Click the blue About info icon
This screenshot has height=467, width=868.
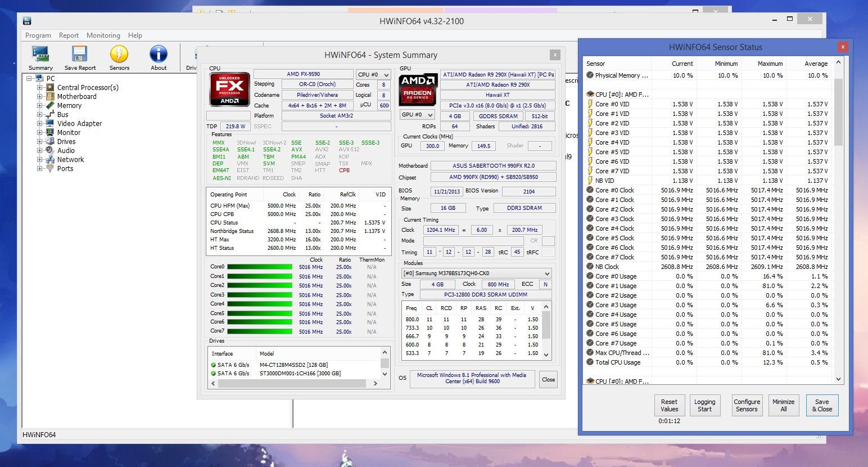[x=159, y=54]
